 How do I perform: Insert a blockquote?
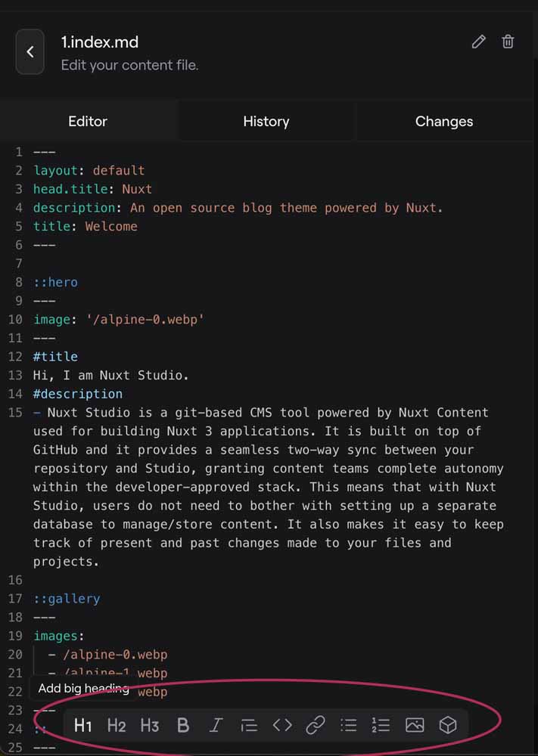coord(249,725)
